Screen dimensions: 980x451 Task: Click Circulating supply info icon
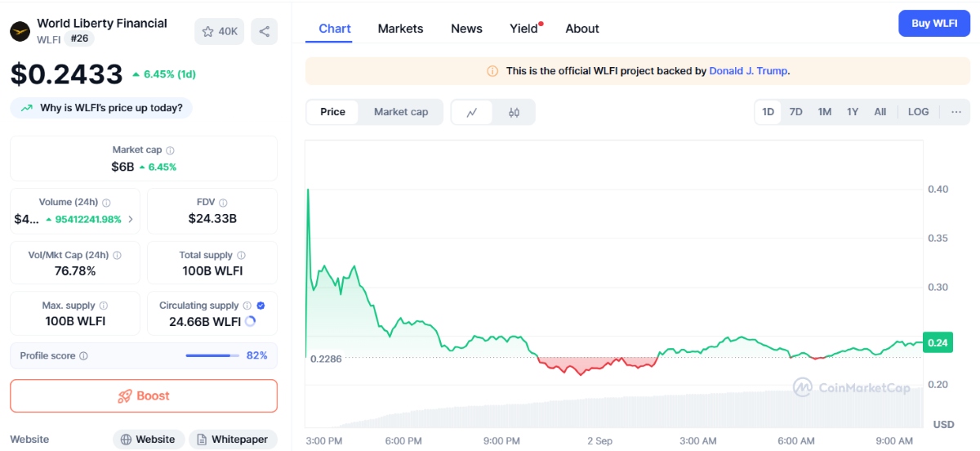point(247,306)
